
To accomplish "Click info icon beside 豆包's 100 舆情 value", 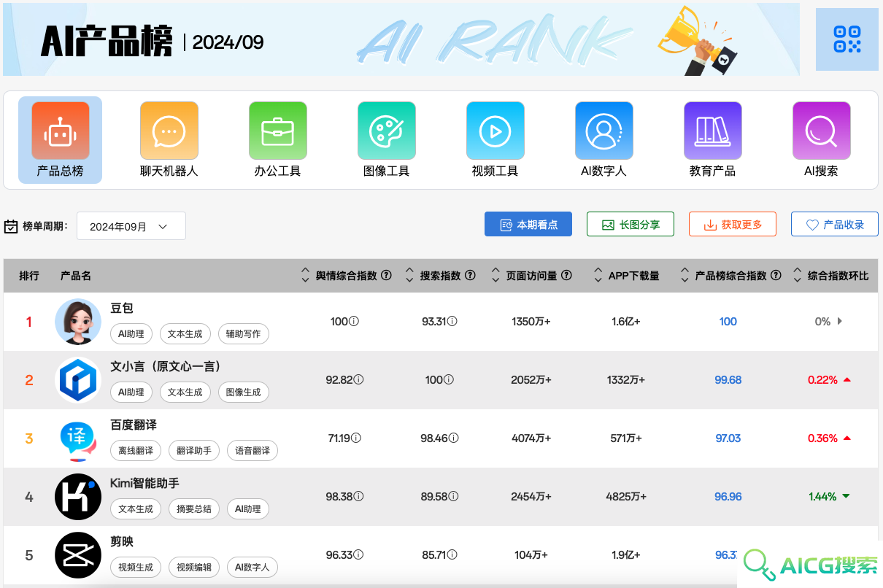I will [x=354, y=322].
